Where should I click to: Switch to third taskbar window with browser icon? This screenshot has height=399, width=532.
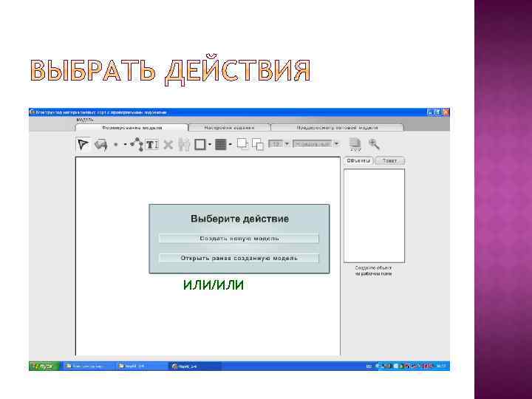(x=195, y=366)
